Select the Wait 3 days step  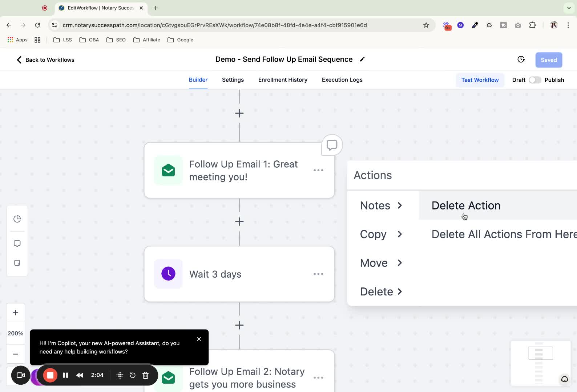pos(239,274)
